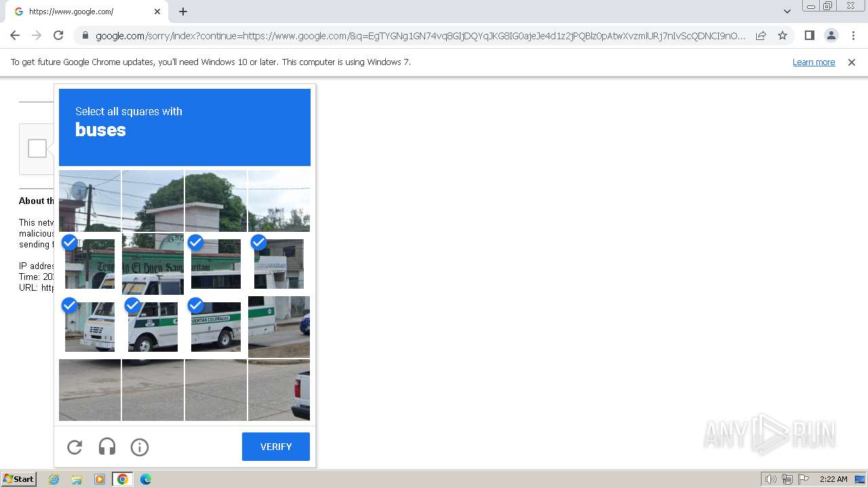Open the Learn more link
The image size is (868, 488).
(x=814, y=62)
